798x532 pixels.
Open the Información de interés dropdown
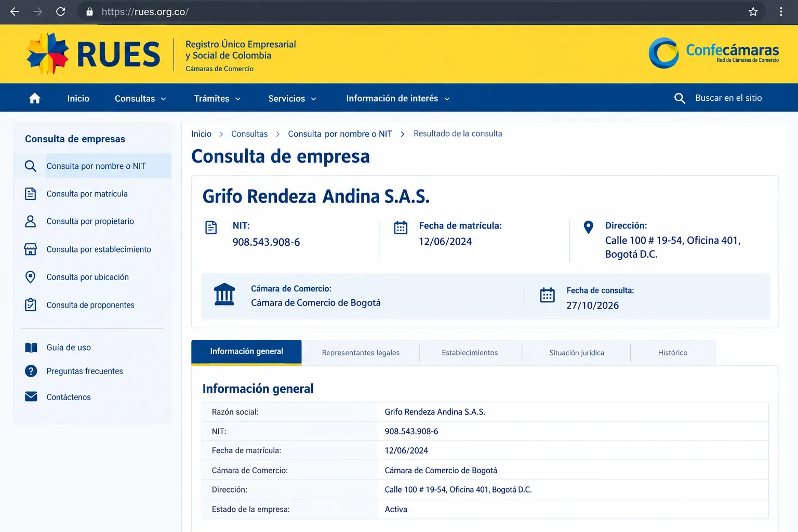(x=398, y=98)
